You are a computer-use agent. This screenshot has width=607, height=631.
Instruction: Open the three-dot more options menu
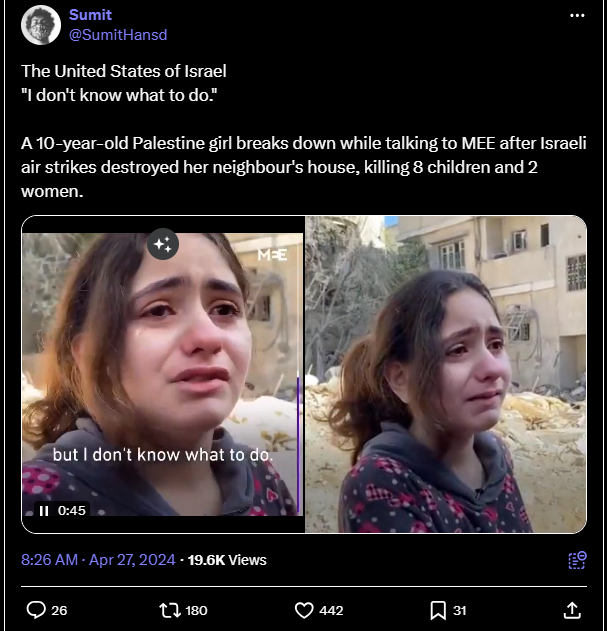576,16
